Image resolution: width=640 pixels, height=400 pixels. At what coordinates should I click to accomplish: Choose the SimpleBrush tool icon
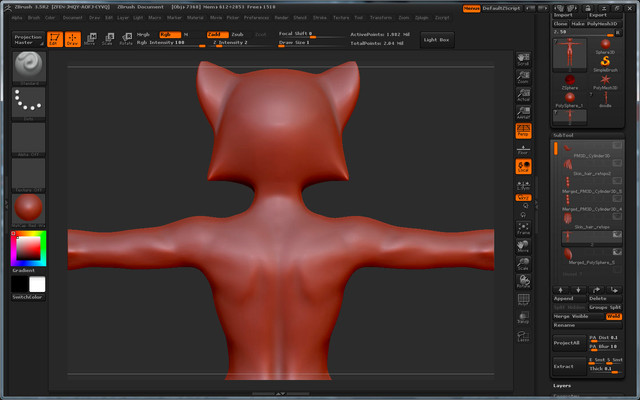(605, 64)
